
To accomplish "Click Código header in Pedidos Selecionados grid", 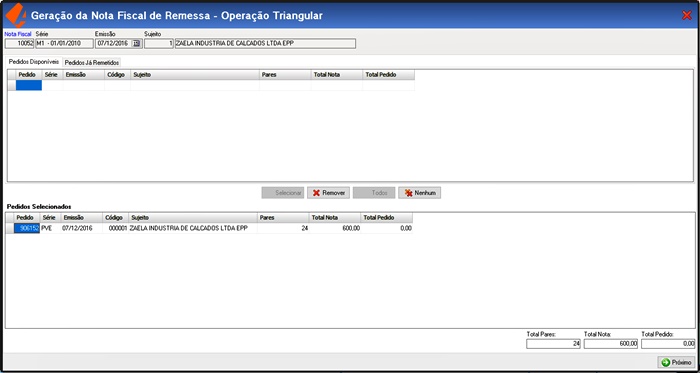I will pyautogui.click(x=116, y=217).
